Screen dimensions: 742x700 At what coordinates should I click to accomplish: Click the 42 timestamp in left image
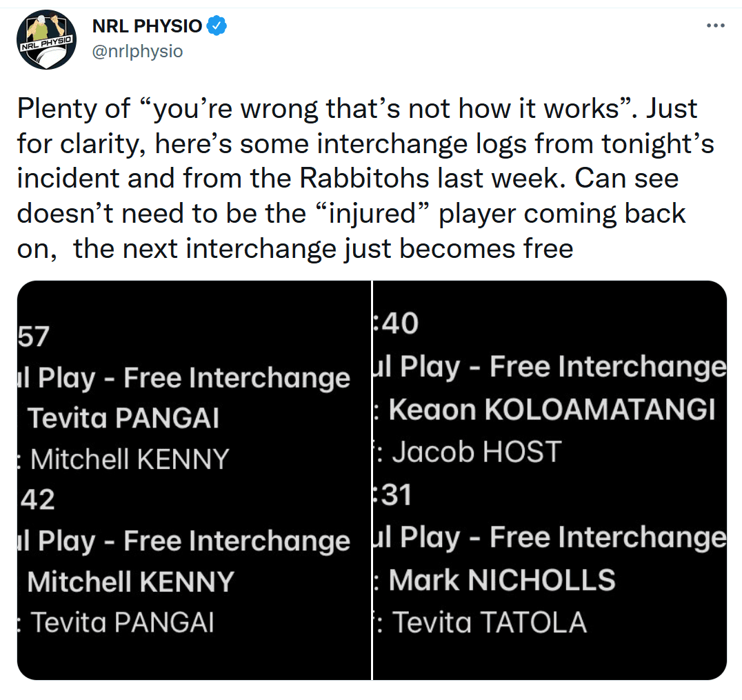coord(37,500)
